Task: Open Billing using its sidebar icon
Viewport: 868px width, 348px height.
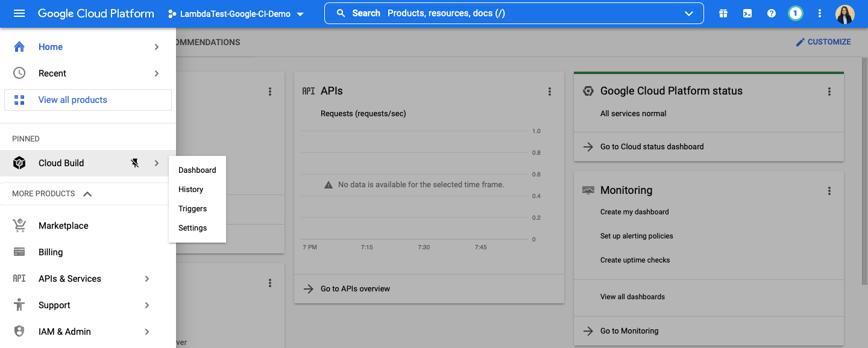Action: 19,252
